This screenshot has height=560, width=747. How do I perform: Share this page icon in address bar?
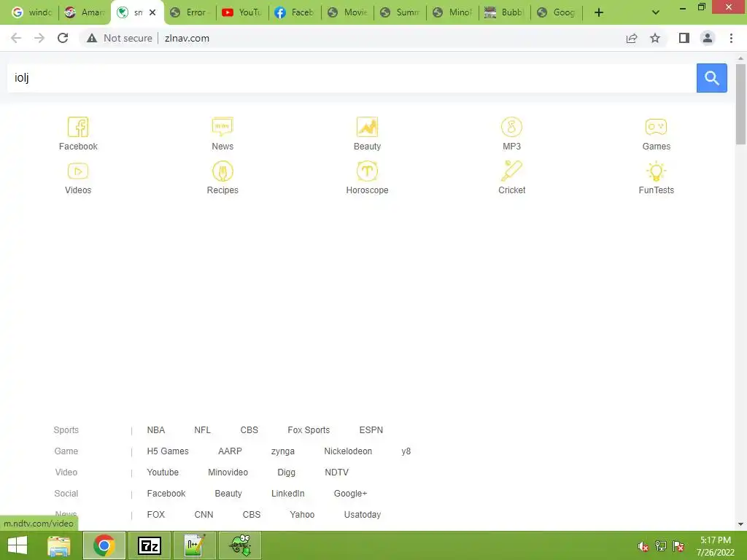[x=632, y=38]
